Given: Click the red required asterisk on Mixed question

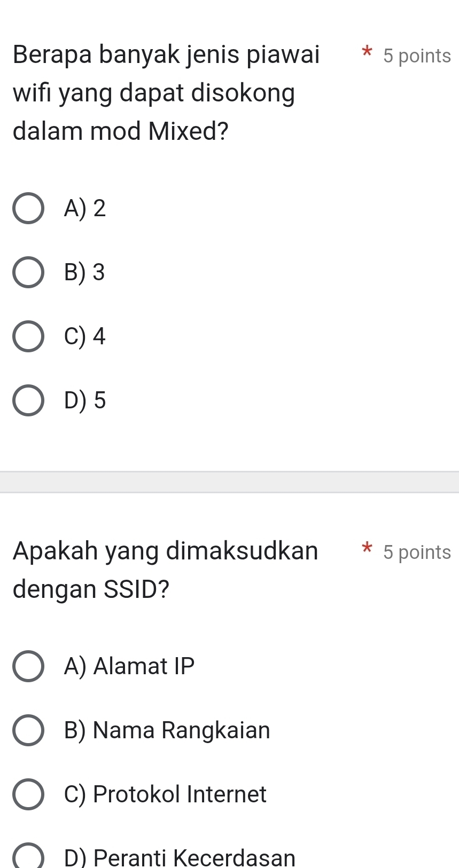Looking at the screenshot, I should [x=366, y=53].
